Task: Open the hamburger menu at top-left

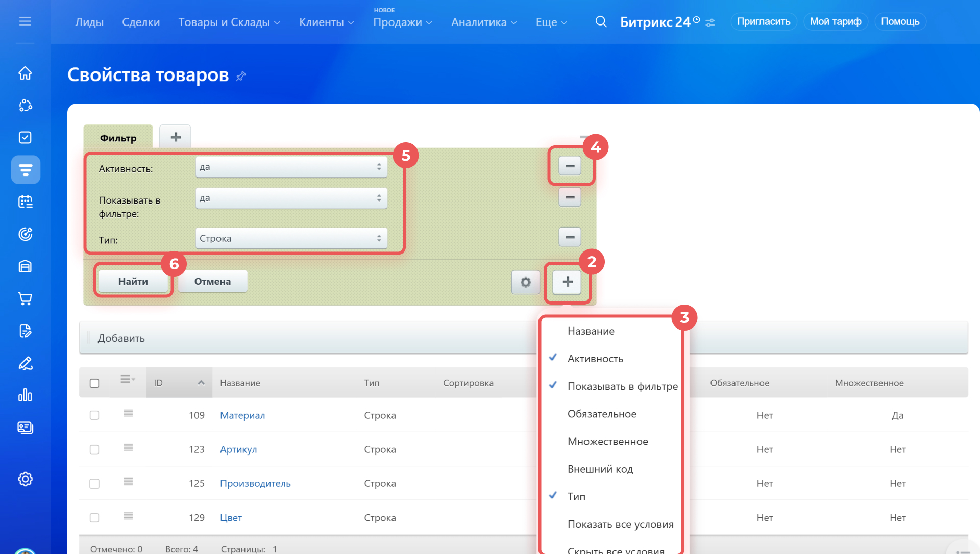Action: click(25, 21)
